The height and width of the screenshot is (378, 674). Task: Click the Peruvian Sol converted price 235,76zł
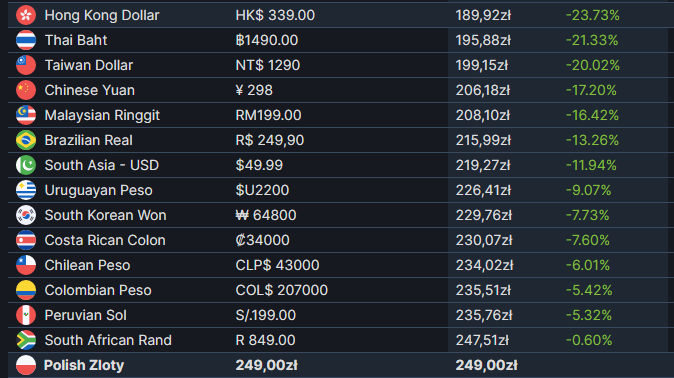[x=484, y=315]
